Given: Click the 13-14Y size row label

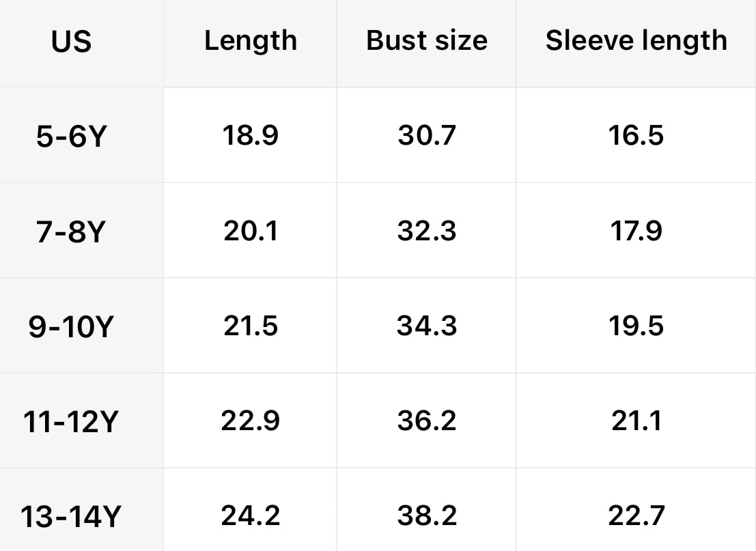Looking at the screenshot, I should 70,517.
